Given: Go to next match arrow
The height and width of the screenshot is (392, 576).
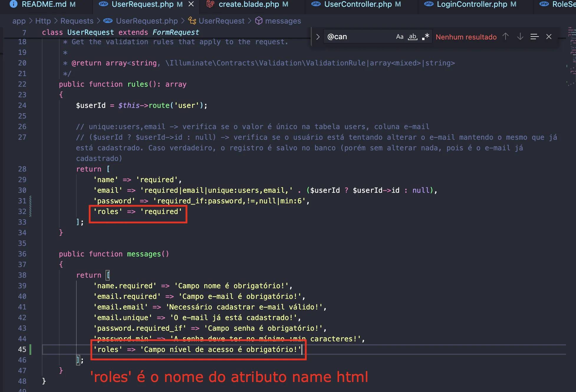Looking at the screenshot, I should tap(520, 37).
